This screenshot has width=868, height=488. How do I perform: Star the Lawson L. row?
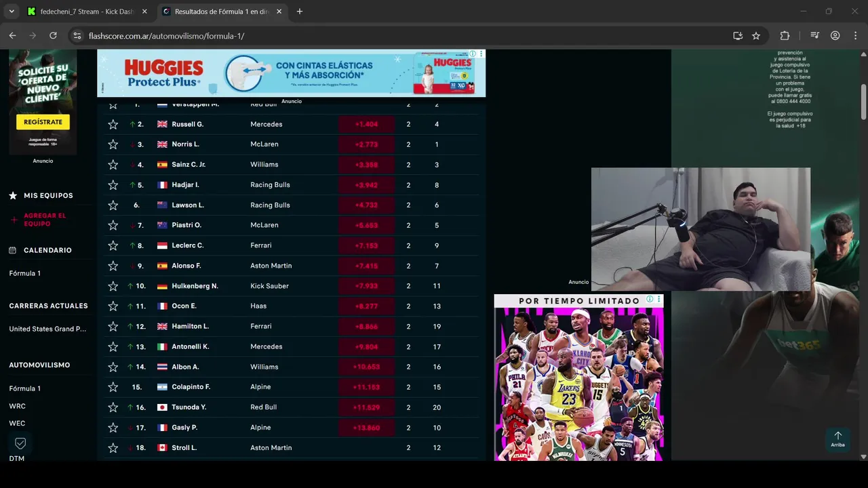coord(113,205)
